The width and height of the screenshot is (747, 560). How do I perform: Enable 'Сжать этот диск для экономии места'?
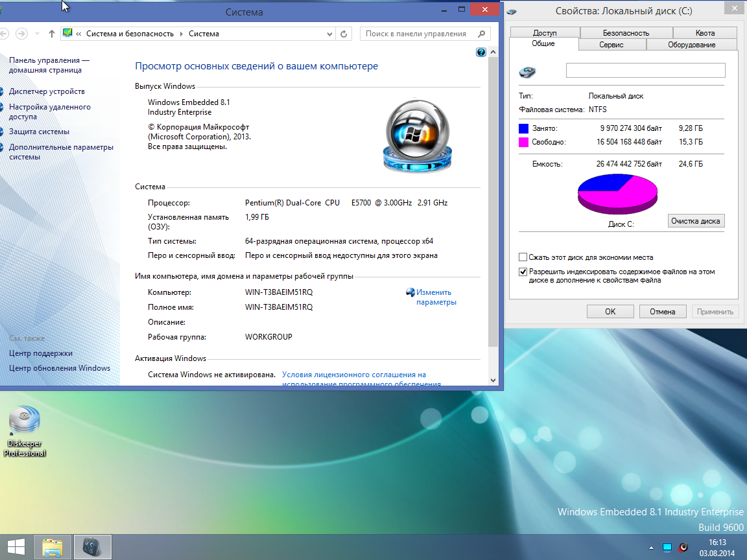point(523,257)
